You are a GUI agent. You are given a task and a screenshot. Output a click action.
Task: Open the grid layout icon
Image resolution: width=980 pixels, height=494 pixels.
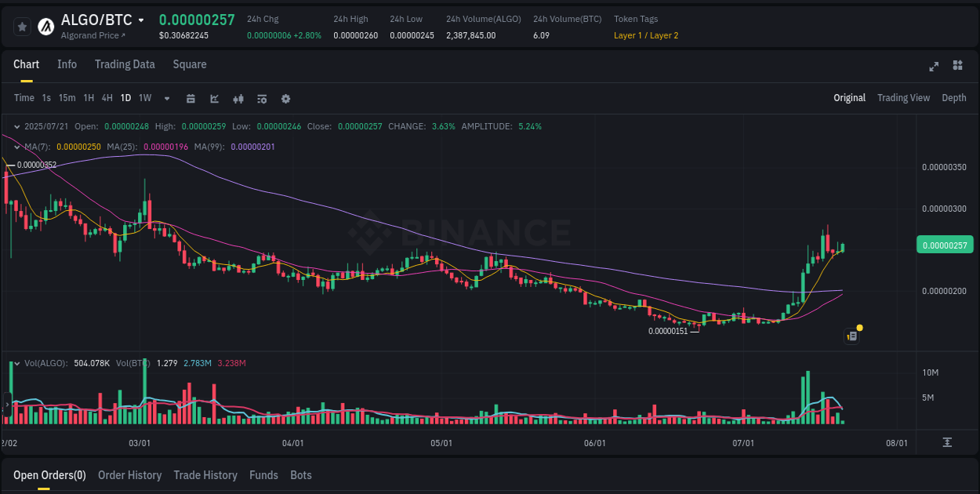(x=957, y=67)
